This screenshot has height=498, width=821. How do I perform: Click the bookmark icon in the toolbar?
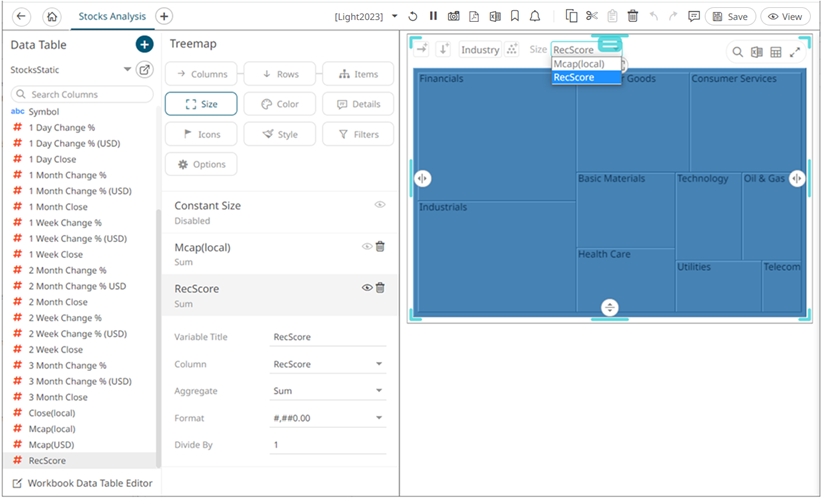[x=514, y=16]
